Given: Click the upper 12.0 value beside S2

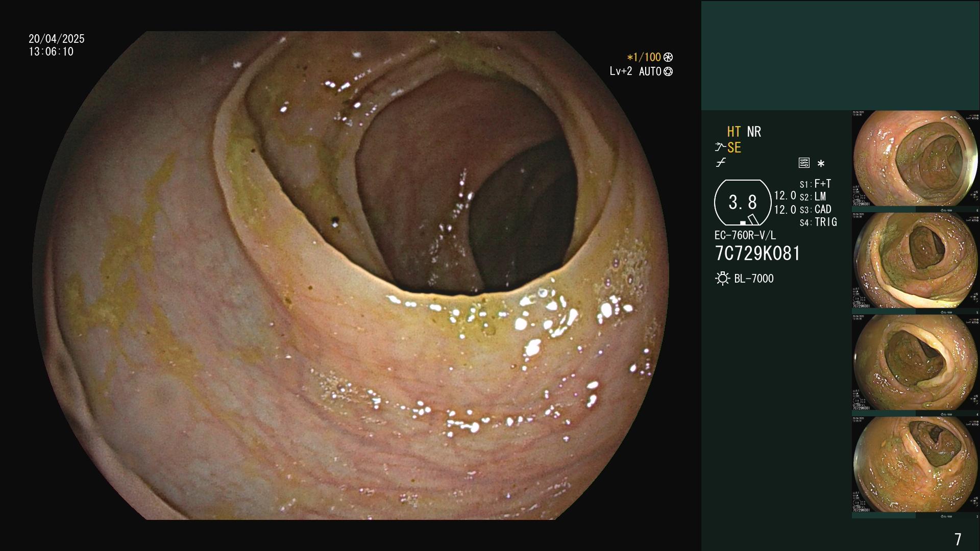Looking at the screenshot, I should point(785,196).
